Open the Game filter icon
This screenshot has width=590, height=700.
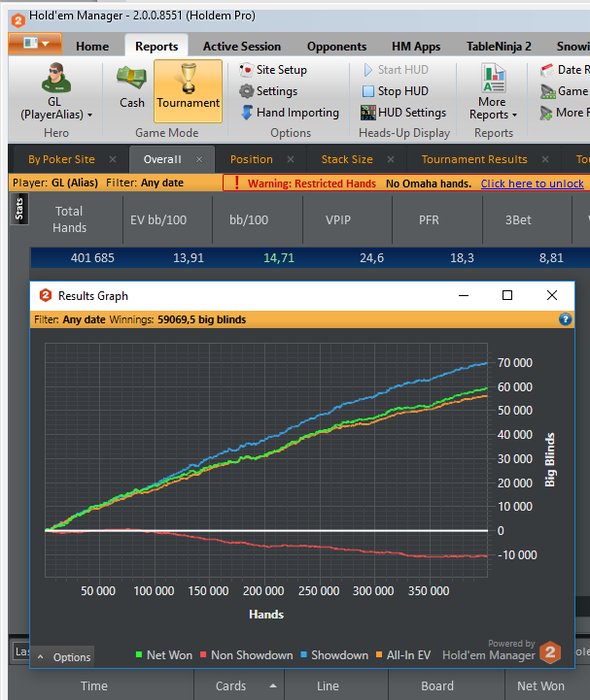click(548, 92)
